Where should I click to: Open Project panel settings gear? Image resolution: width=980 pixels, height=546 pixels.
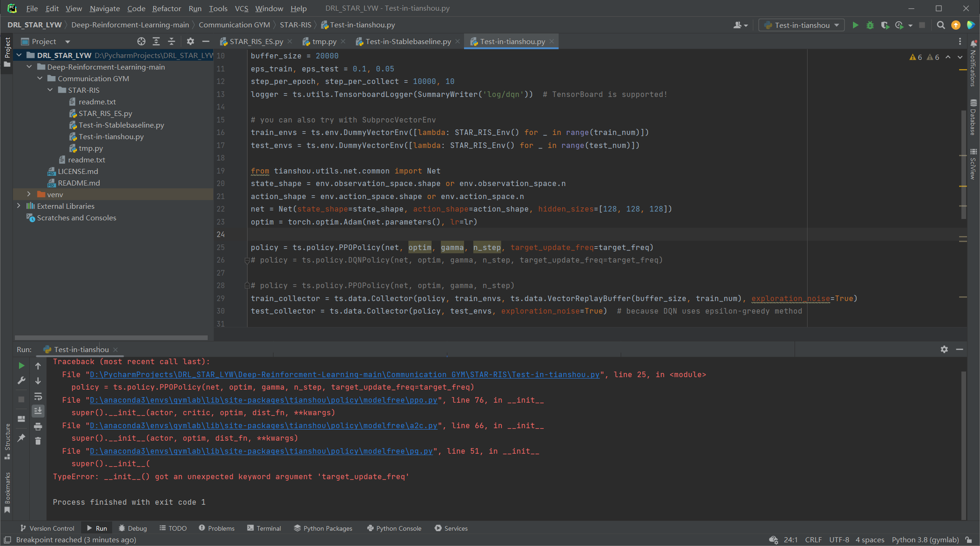(191, 41)
